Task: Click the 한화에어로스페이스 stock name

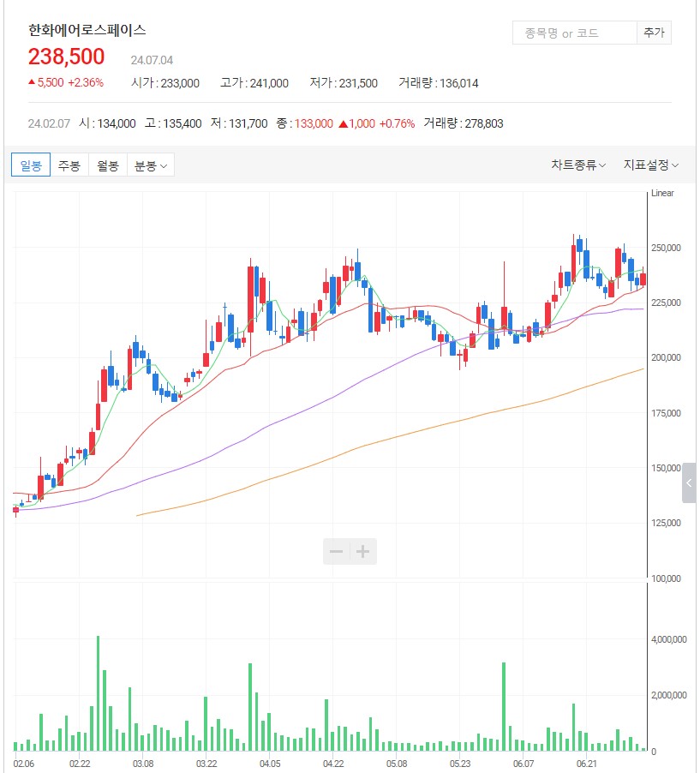Action: point(87,30)
